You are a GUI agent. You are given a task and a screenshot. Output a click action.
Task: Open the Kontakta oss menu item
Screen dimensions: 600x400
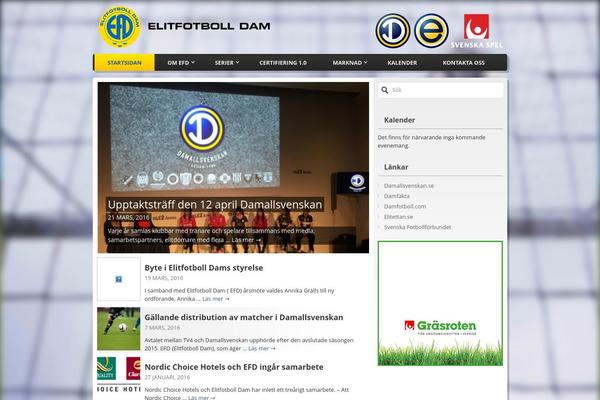(463, 63)
